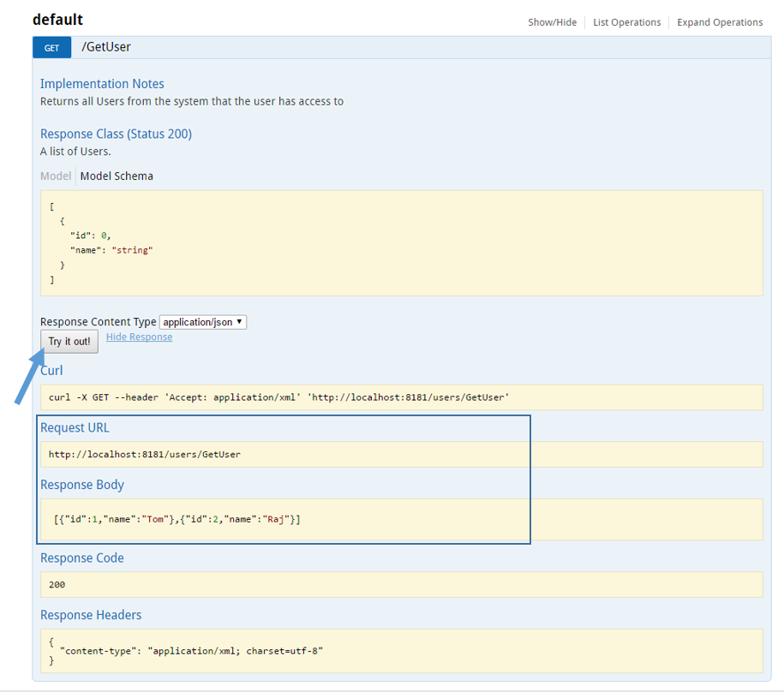Click inside the model schema JSON box
784x692 pixels.
pyautogui.click(x=402, y=243)
